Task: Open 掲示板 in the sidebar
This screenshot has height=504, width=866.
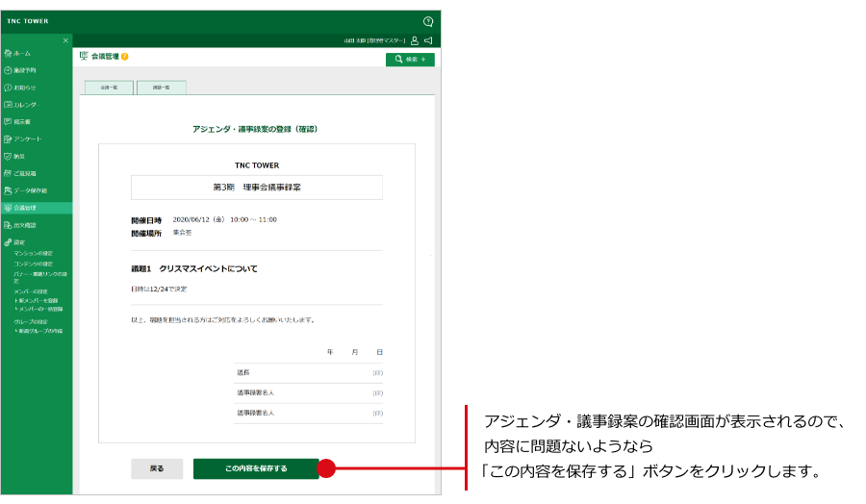Action: [x=22, y=121]
